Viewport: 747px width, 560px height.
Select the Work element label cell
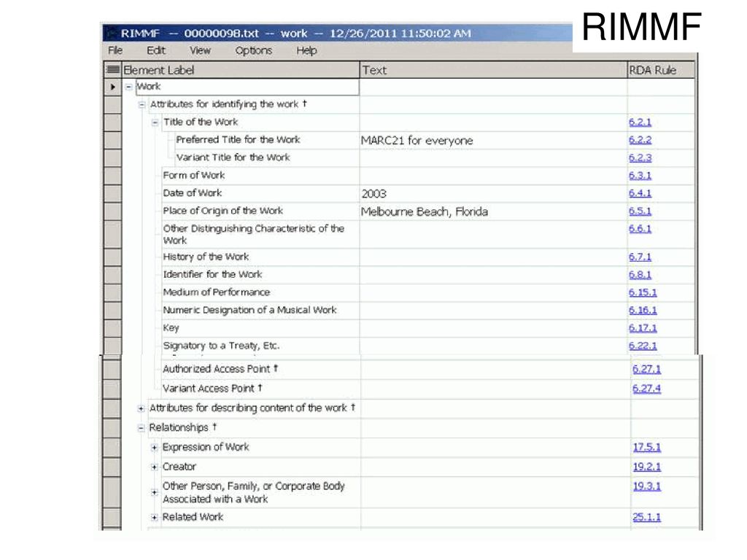pyautogui.click(x=247, y=87)
